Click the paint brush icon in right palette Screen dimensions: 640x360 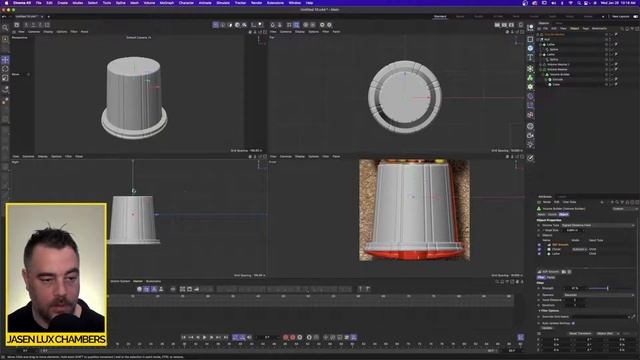click(x=530, y=158)
